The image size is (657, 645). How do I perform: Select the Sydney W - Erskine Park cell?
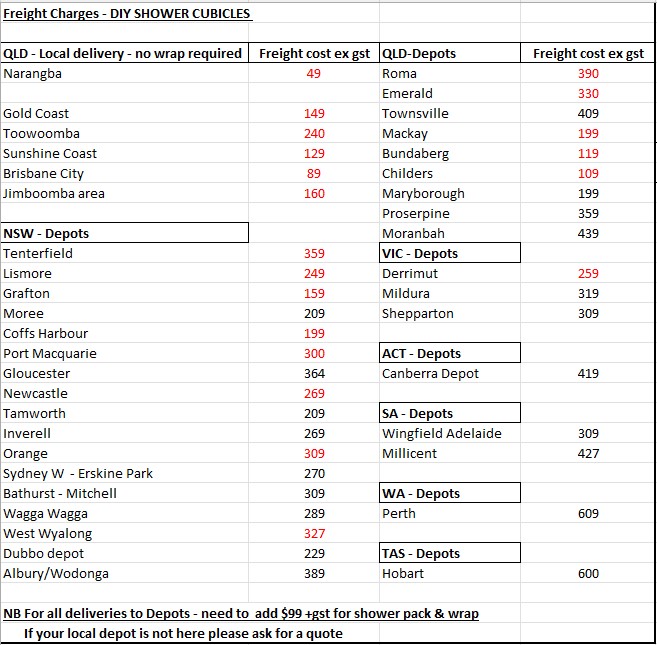[x=125, y=473]
